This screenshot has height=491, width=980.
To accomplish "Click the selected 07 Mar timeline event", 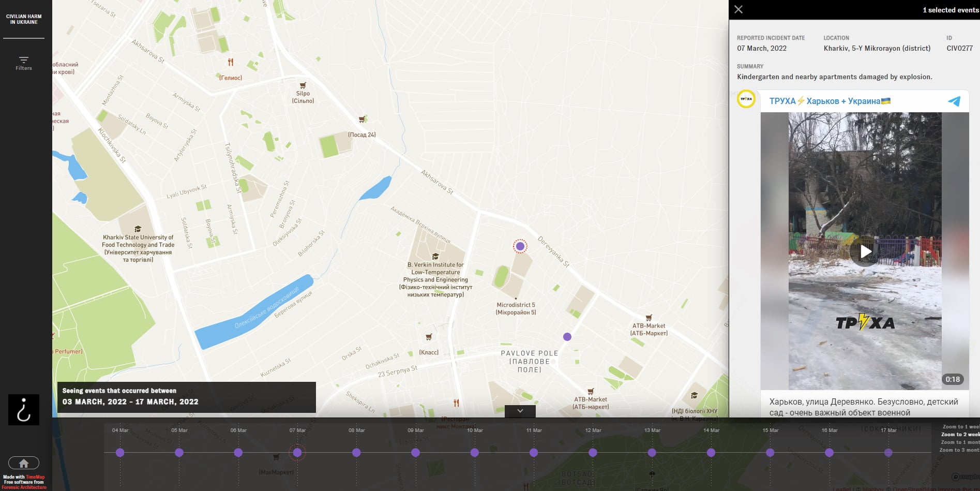I will click(297, 453).
